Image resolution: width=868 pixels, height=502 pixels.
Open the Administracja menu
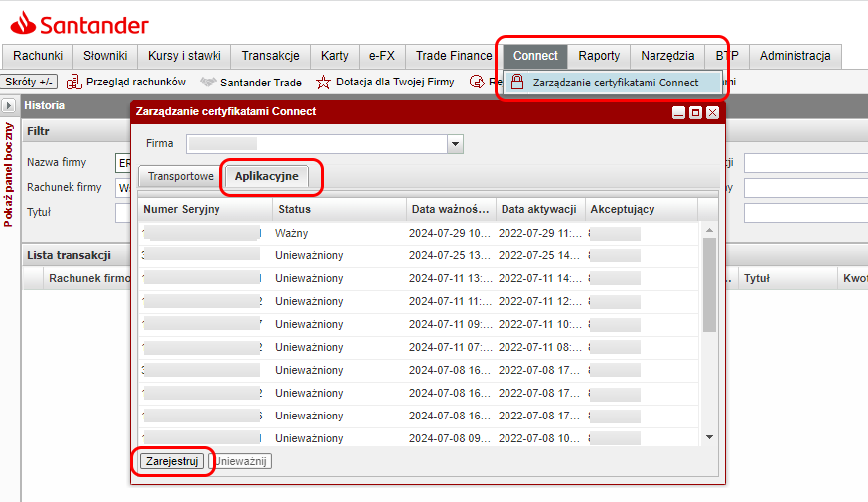[795, 56]
